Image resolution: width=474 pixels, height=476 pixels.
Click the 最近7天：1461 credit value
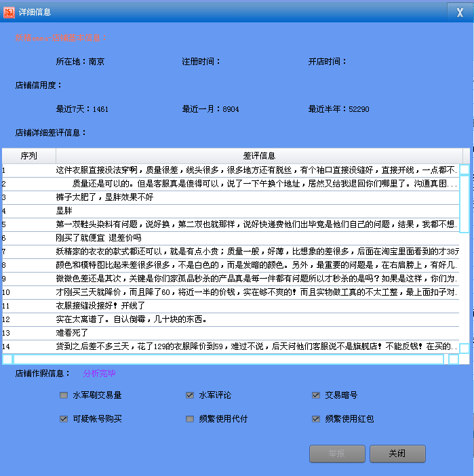pyautogui.click(x=82, y=109)
